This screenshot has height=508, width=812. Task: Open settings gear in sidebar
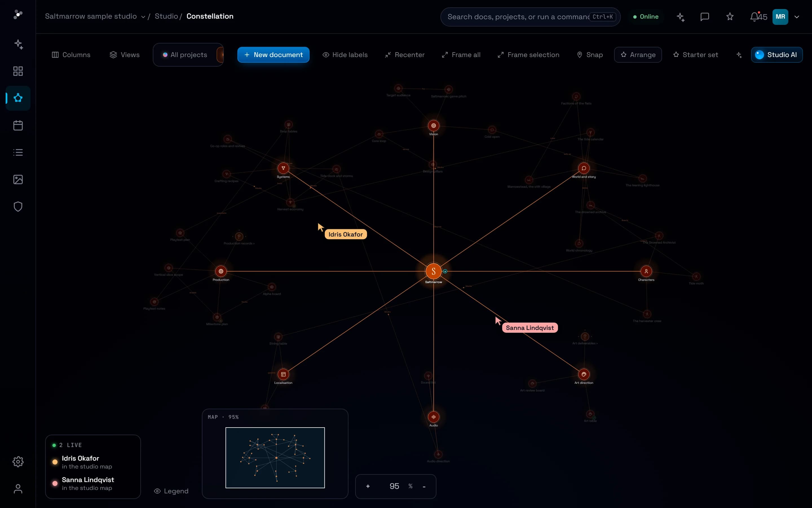pyautogui.click(x=18, y=462)
